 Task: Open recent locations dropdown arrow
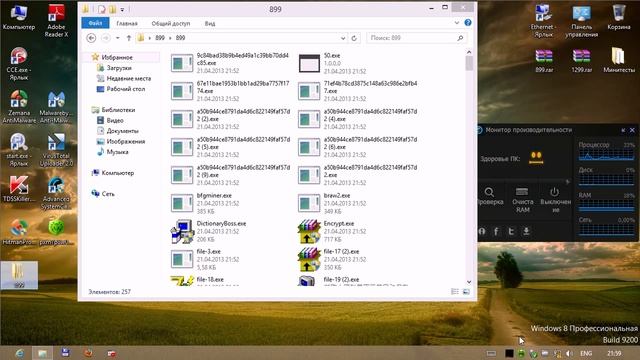[118, 38]
